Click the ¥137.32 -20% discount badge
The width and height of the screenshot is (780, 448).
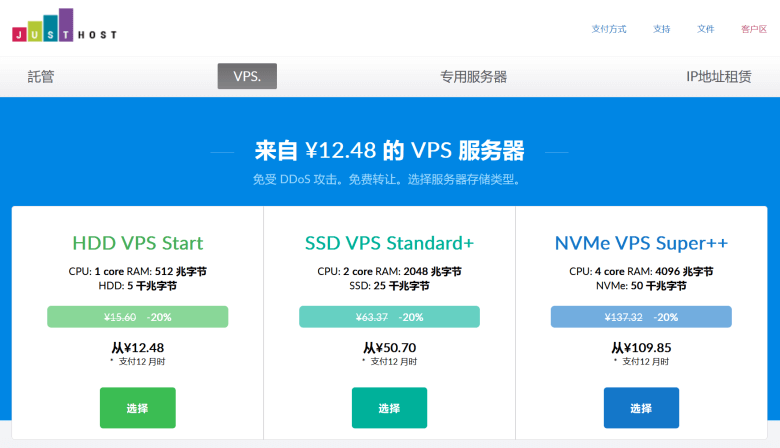pos(641,317)
